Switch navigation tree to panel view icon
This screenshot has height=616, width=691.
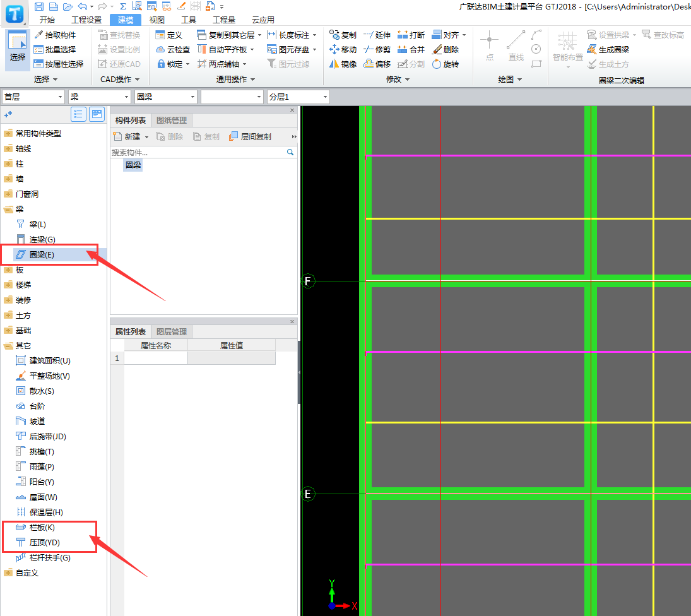97,115
